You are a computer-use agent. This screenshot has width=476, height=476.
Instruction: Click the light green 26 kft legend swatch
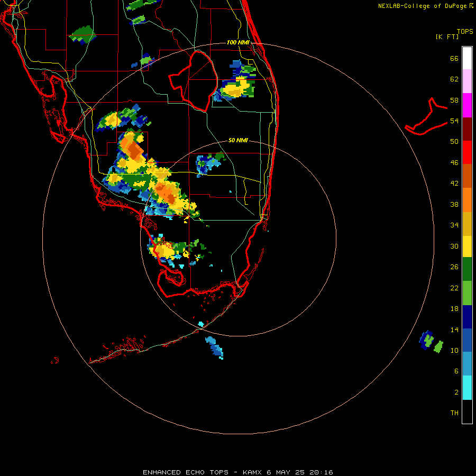tap(467, 293)
